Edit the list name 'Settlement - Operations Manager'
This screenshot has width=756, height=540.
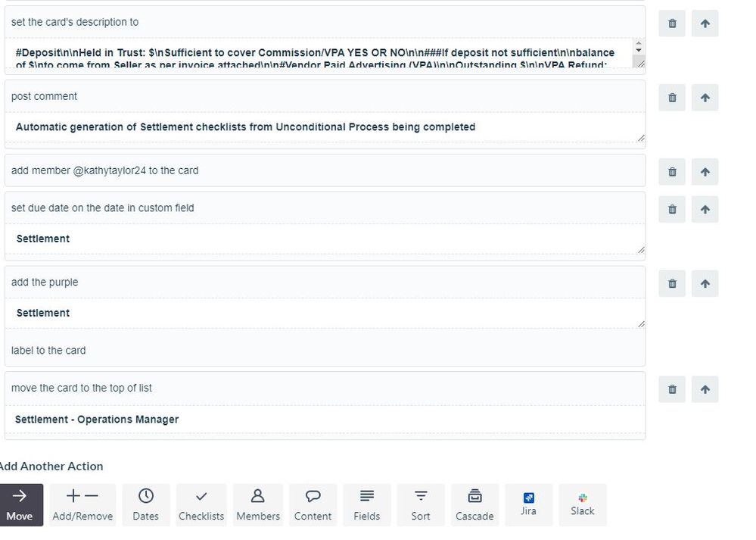[325, 420]
